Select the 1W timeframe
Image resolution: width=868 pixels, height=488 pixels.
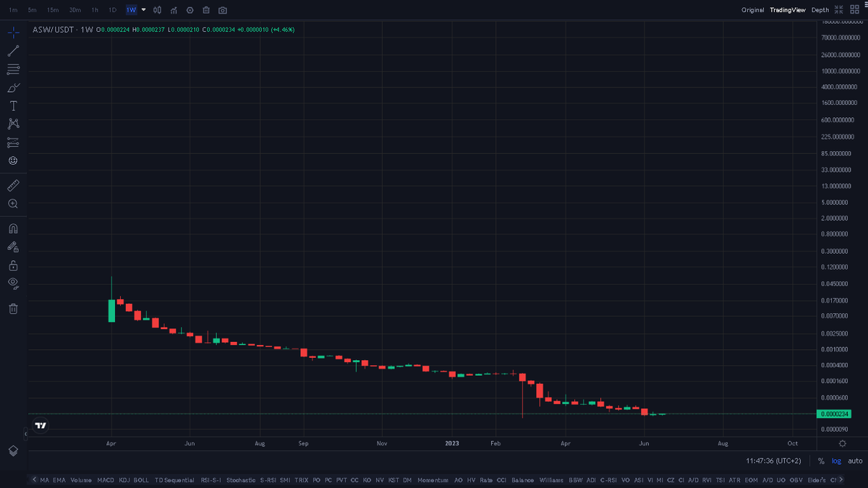[x=131, y=10]
